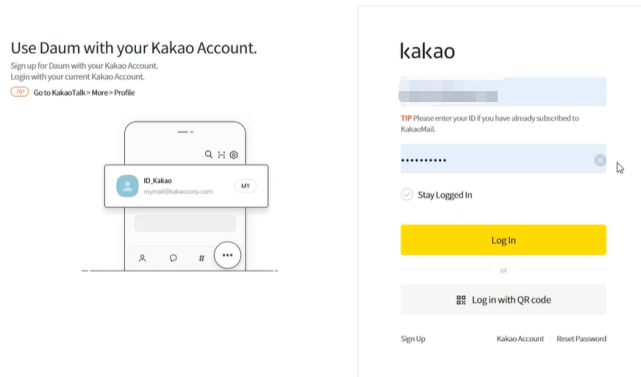The image size is (641, 377).
Task: Click the three-dots More circle icon
Action: (x=227, y=255)
